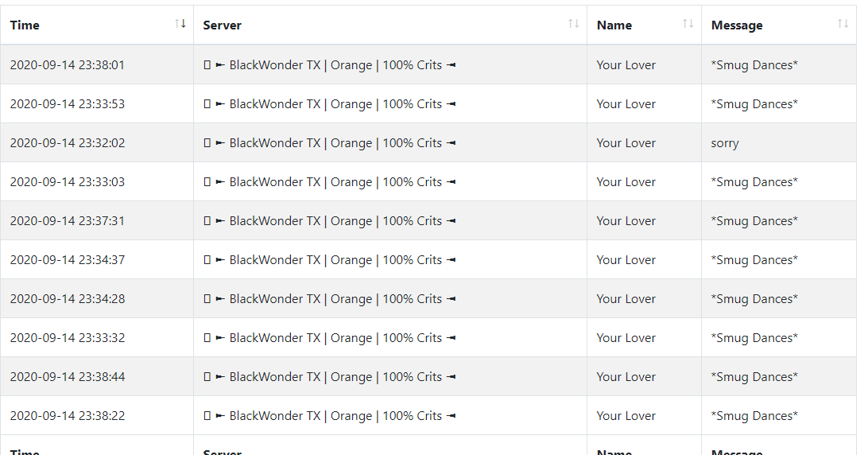
Task: Click the server flag icon in the 23:32:02 row
Action: click(x=207, y=143)
